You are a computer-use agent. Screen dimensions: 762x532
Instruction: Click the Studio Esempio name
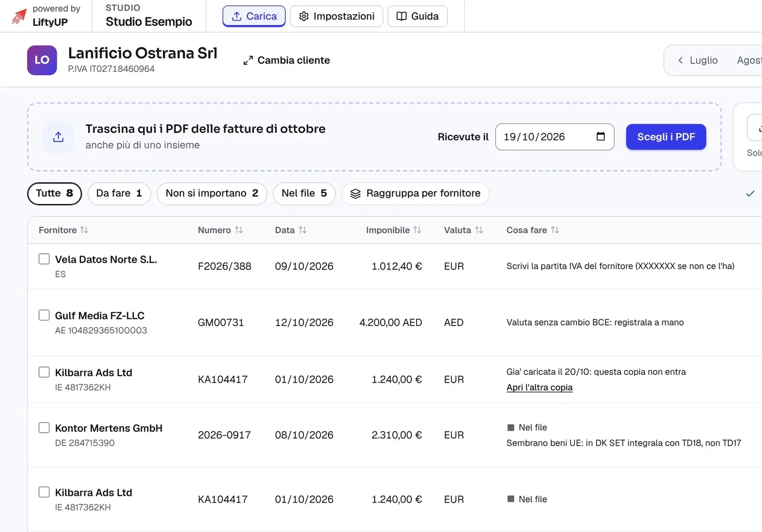149,22
